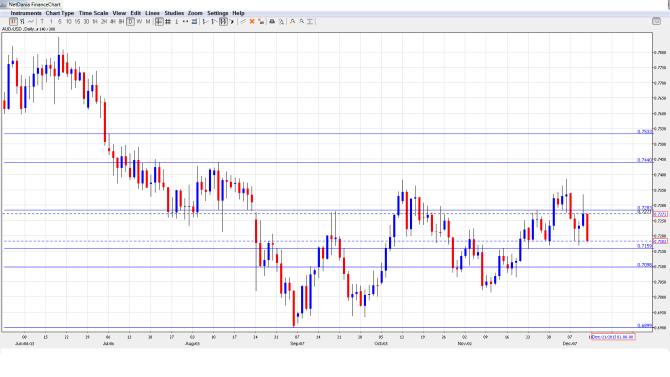Open the Instruments menu
Viewport: 670px width, 377px height.
(x=26, y=13)
